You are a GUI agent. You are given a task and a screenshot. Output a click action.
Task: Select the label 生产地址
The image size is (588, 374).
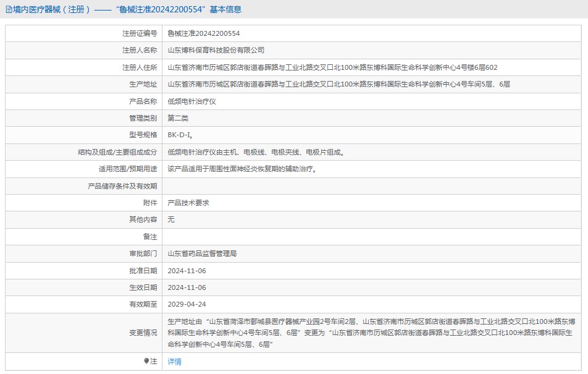143,84
